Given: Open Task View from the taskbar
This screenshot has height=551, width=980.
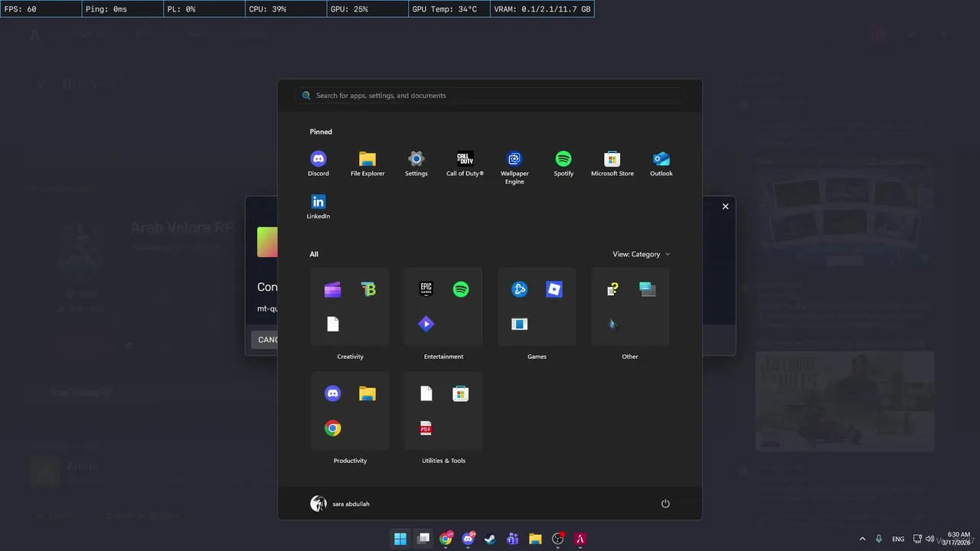Looking at the screenshot, I should (x=423, y=539).
